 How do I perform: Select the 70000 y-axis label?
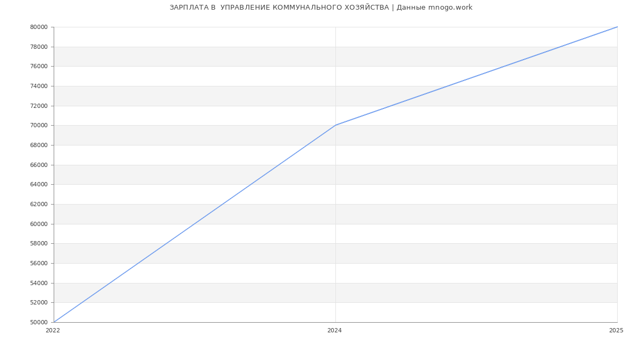[x=39, y=126]
